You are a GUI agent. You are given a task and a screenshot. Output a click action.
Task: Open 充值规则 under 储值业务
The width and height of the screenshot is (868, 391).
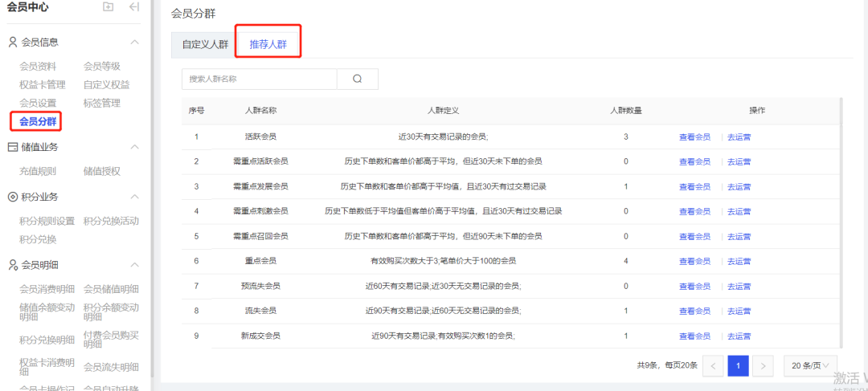point(38,171)
